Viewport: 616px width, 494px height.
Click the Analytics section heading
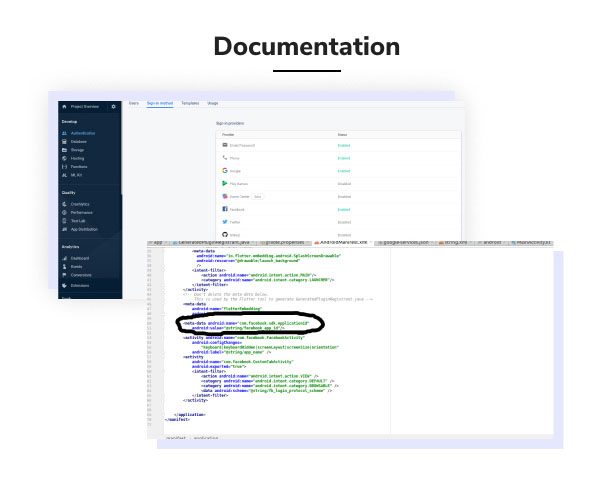click(70, 247)
